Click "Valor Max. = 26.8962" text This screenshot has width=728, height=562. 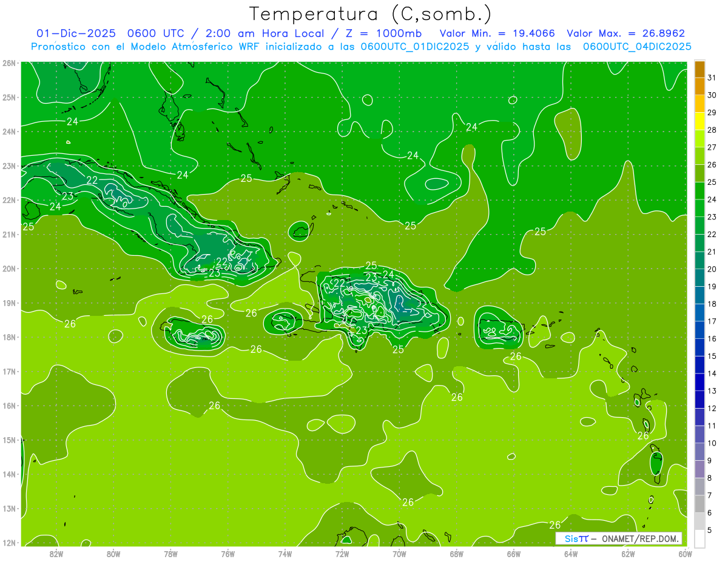pyautogui.click(x=626, y=33)
